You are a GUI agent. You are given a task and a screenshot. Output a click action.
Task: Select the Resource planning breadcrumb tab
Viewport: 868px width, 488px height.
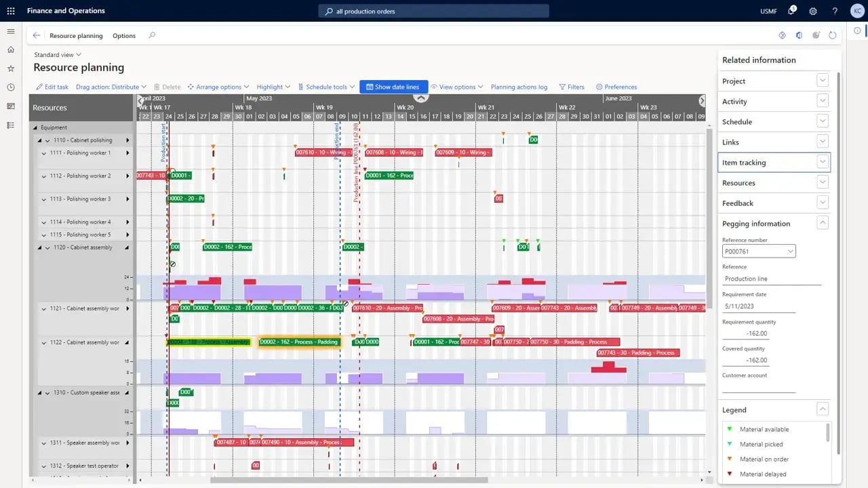coord(76,35)
